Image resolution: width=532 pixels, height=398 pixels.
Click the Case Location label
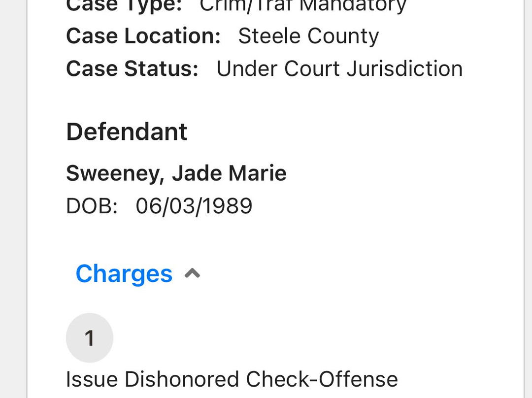[x=143, y=36]
